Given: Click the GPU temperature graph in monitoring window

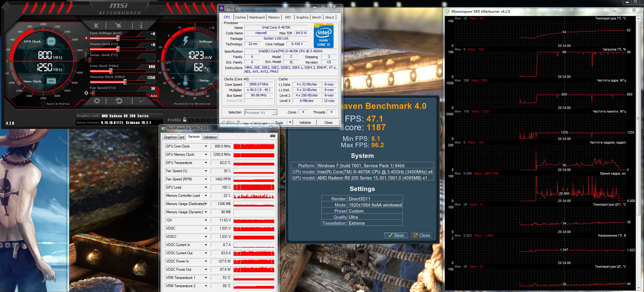Looking at the screenshot, I should [541, 33].
